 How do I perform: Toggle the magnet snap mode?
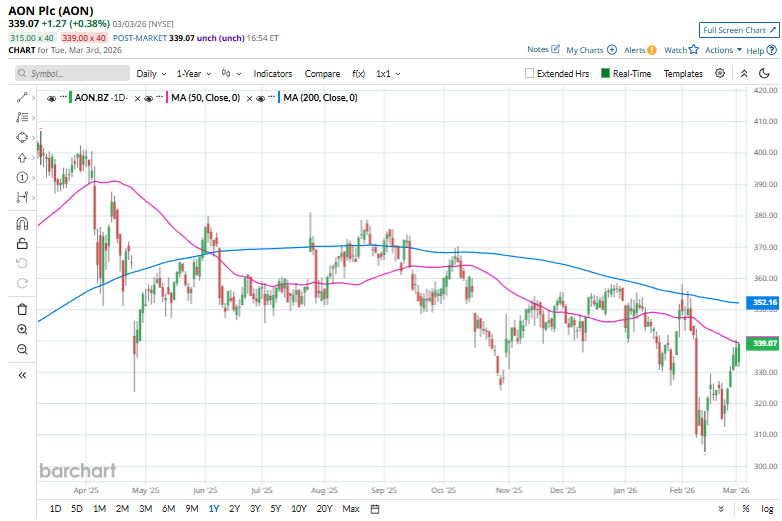(x=22, y=223)
